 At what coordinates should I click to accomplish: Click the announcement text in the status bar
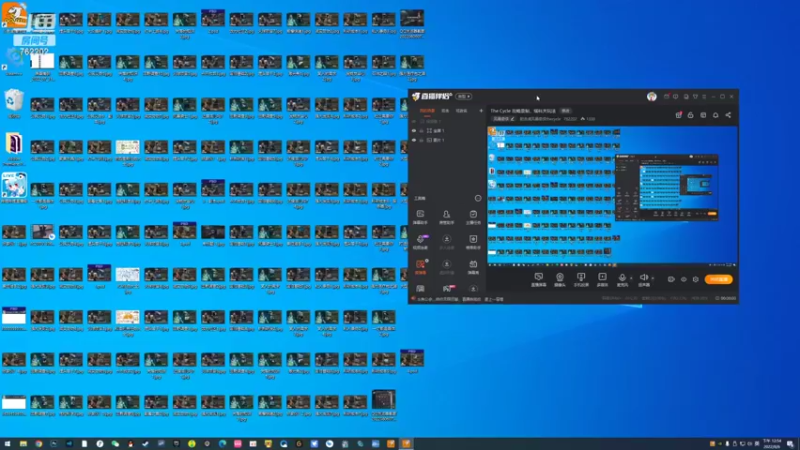(x=460, y=299)
